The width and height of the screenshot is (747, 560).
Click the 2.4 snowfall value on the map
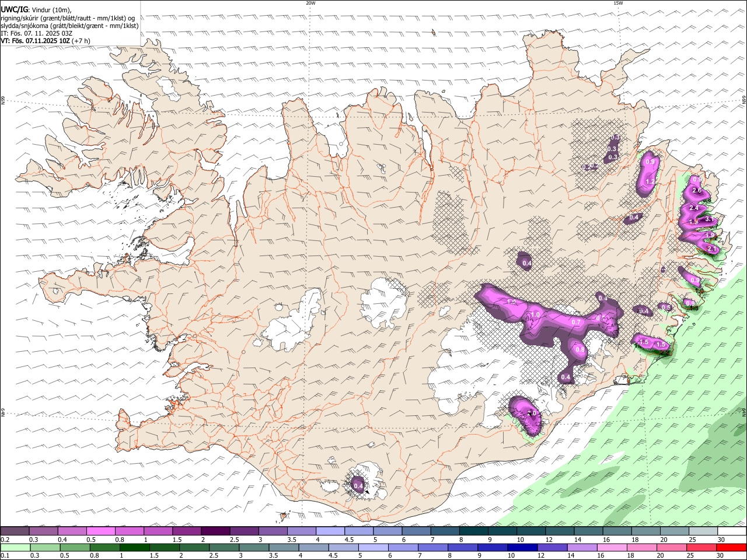click(693, 208)
